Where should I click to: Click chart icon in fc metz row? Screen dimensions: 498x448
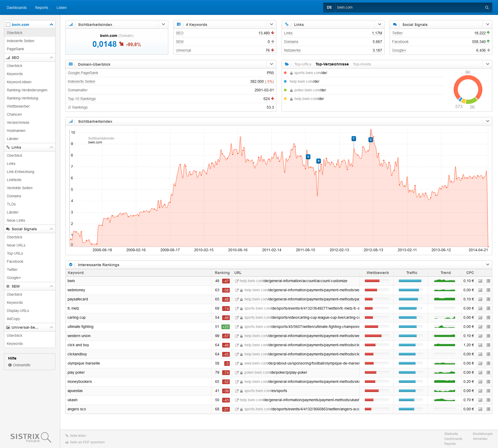pos(480,308)
